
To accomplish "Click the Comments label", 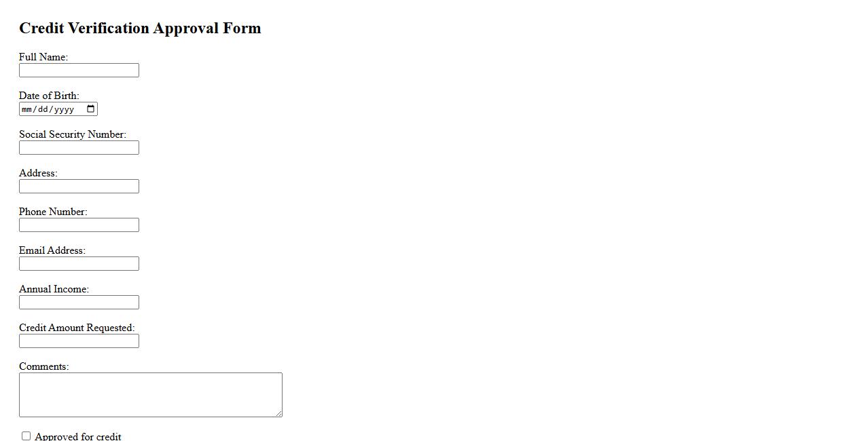I will [x=44, y=366].
